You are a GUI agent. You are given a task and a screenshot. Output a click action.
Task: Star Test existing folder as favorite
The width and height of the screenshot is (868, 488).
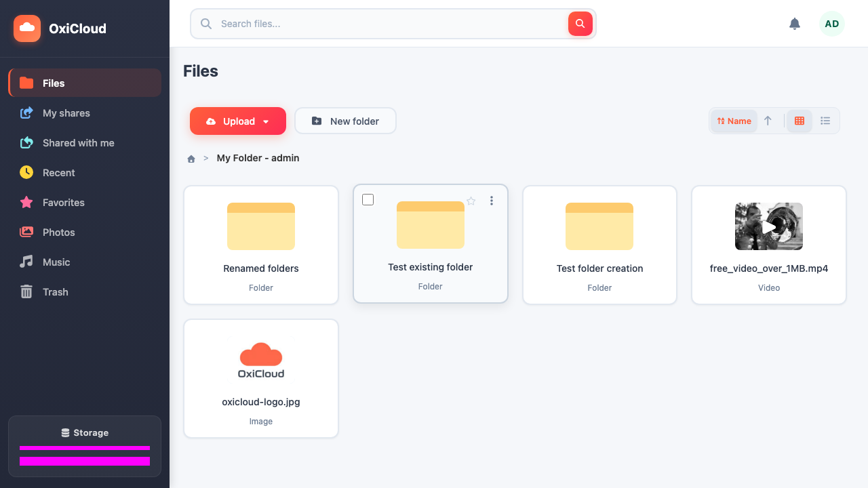(x=471, y=201)
